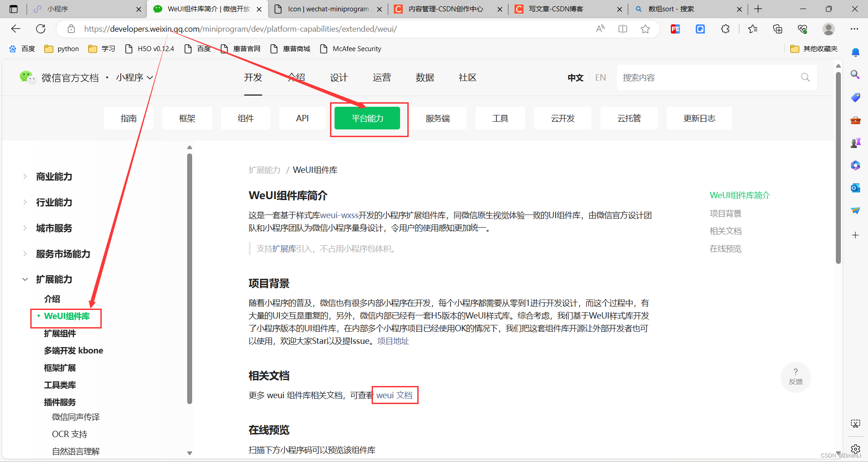Open the 反馈 feedback button

pyautogui.click(x=796, y=377)
